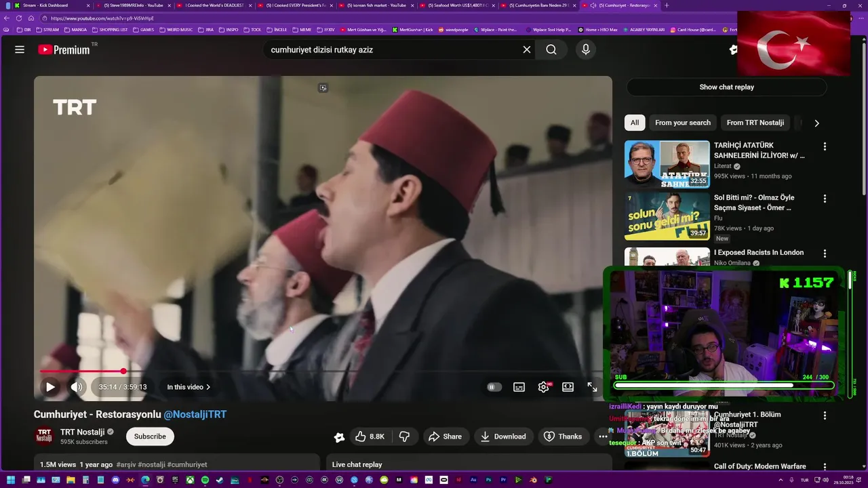Mute the video with the speaker icon
This screenshot has width=868, height=488.
77,387
